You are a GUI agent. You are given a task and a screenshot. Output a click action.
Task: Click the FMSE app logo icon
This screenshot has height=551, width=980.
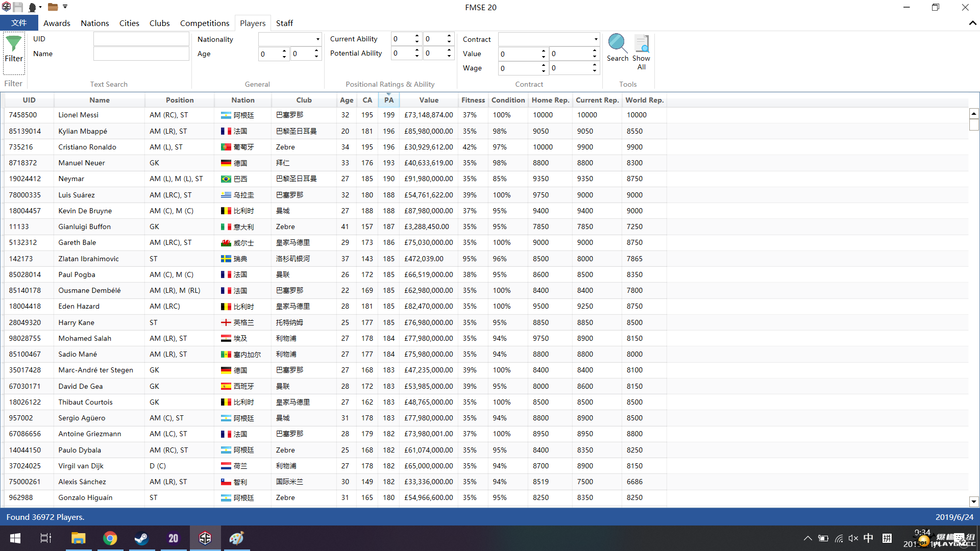[6, 7]
